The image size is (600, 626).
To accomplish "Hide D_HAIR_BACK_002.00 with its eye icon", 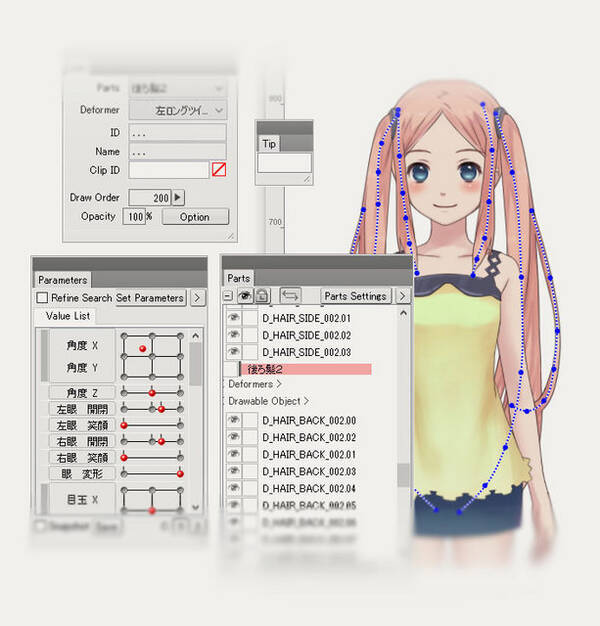I will [234, 420].
